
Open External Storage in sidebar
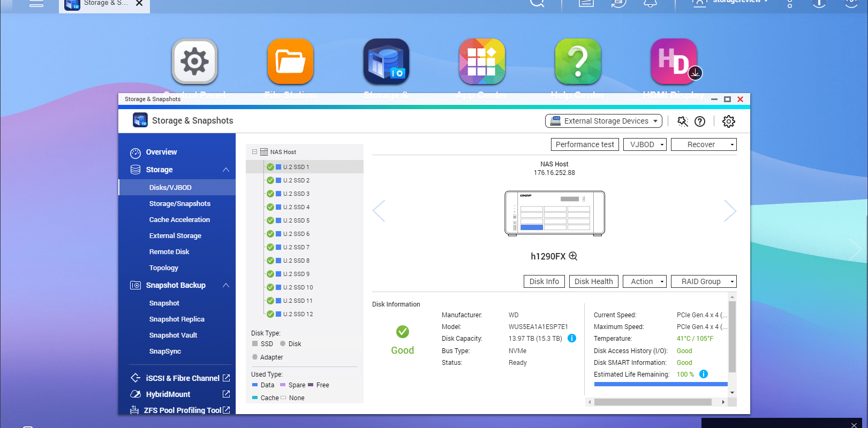pos(175,235)
